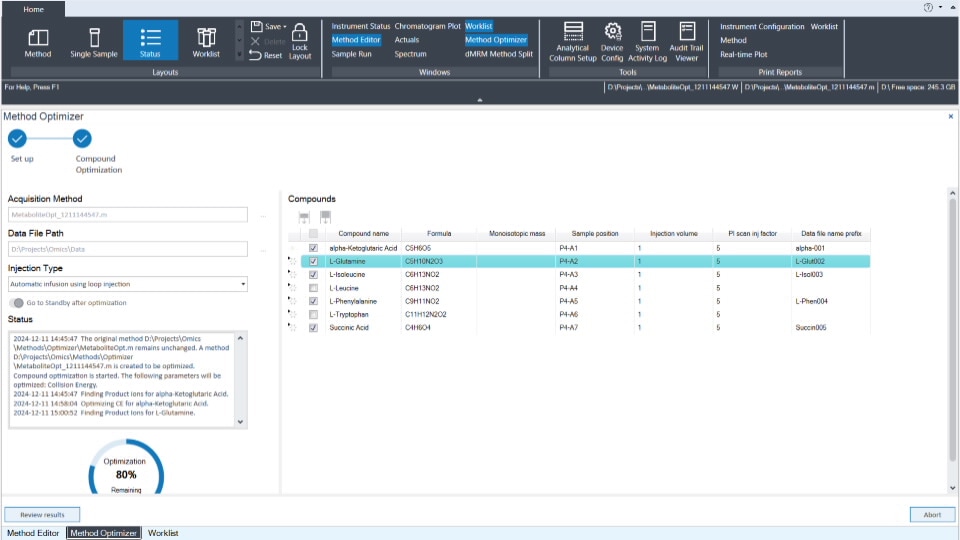Click the Review results button
This screenshot has height=540, width=960.
point(42,515)
